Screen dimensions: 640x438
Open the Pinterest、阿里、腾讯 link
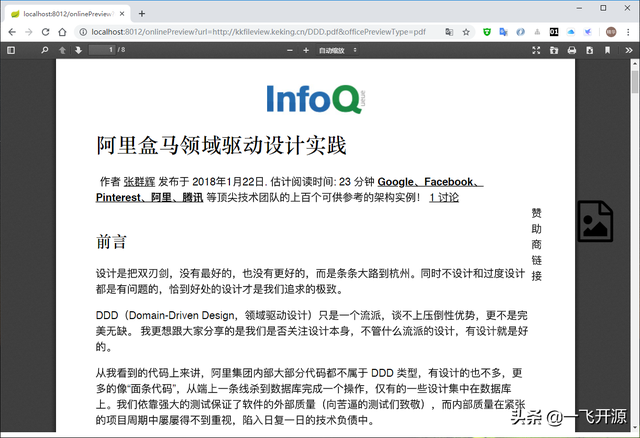click(149, 198)
